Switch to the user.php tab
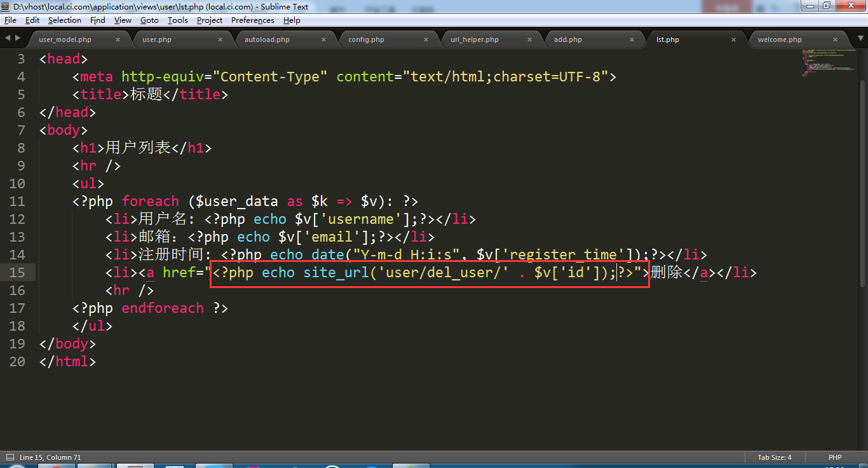Image resolution: width=868 pixels, height=468 pixels. click(x=157, y=39)
